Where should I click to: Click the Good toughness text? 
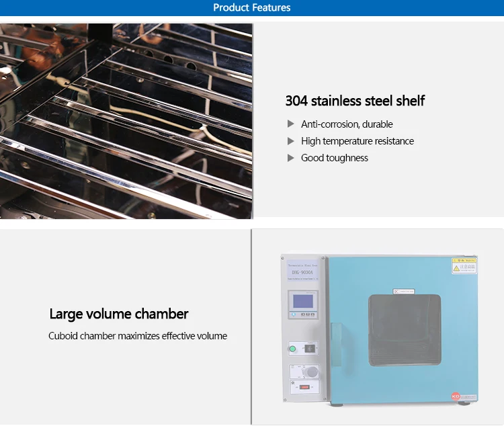coord(335,157)
